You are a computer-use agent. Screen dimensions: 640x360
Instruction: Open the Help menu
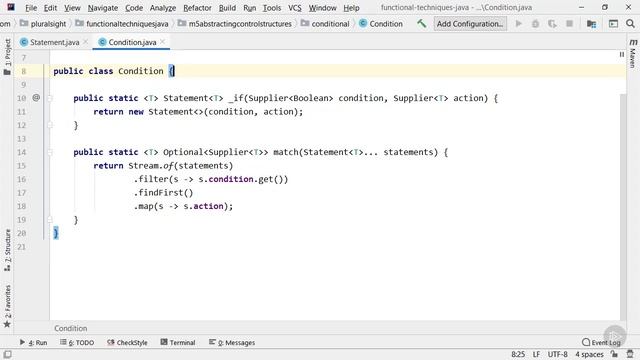click(351, 8)
